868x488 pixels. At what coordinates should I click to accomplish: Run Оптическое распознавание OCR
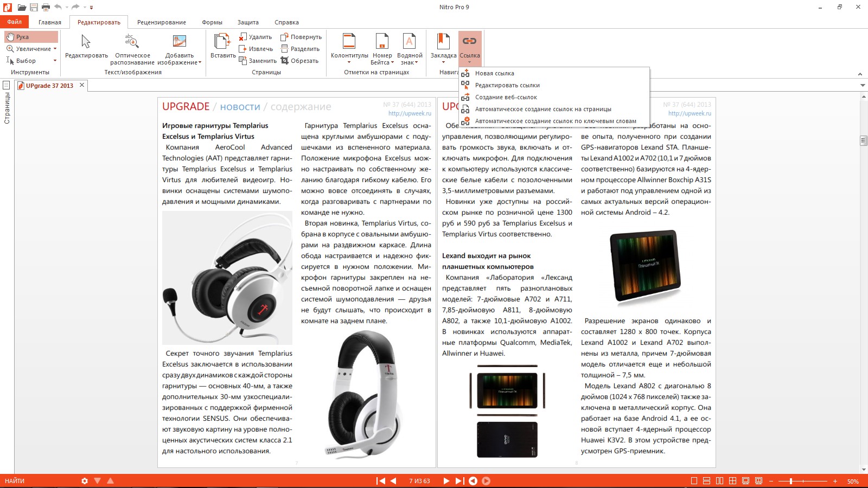click(x=132, y=49)
